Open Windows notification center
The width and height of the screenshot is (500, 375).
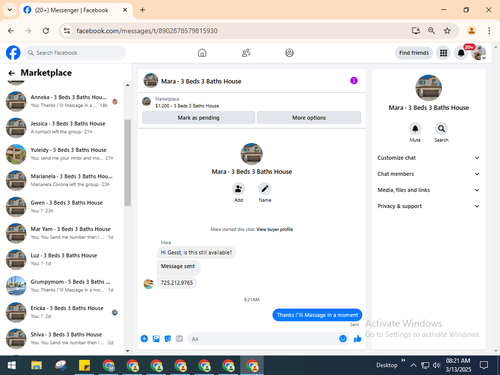(484, 365)
